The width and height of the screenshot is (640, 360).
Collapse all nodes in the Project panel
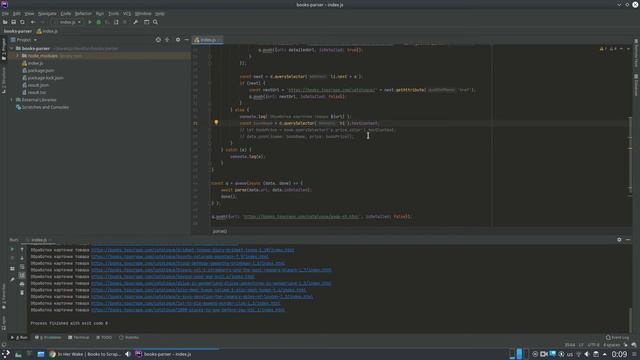pyautogui.click(x=167, y=40)
